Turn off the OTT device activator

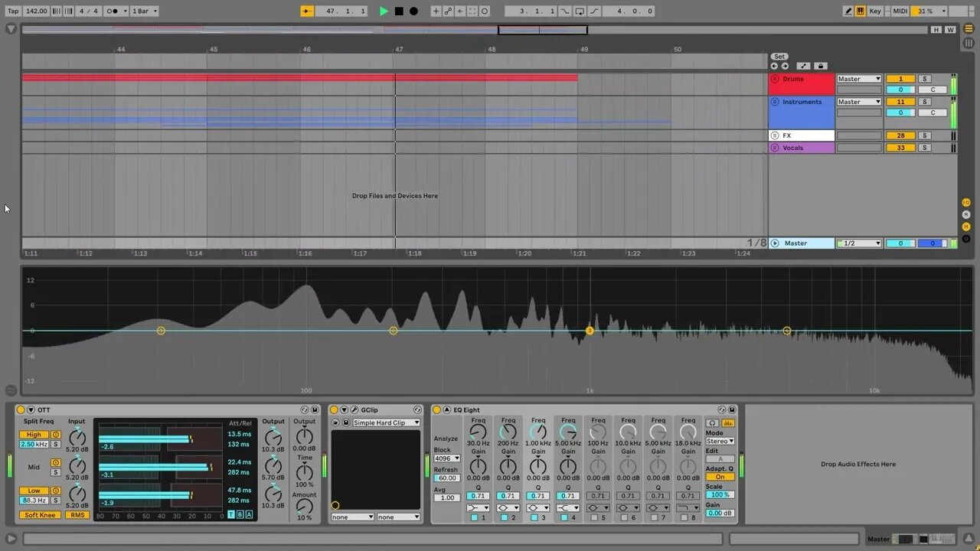coord(21,410)
